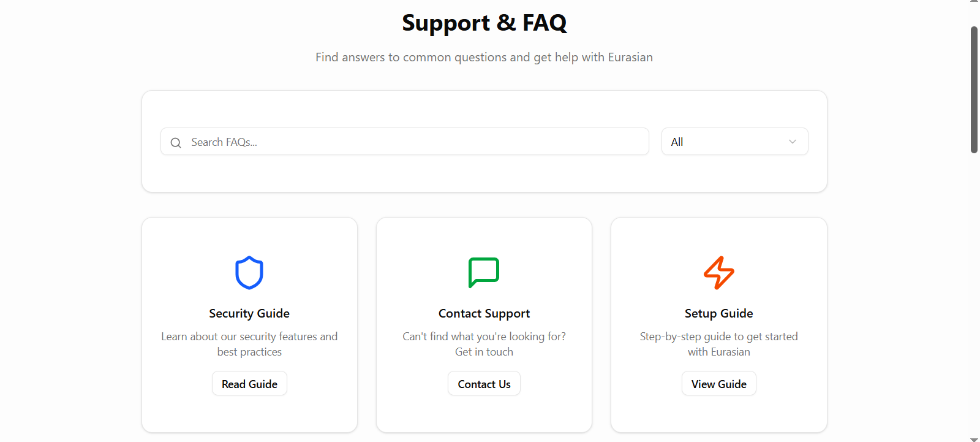This screenshot has width=980, height=442.
Task: Click the scrollbar up arrow
Action: [x=974, y=2]
